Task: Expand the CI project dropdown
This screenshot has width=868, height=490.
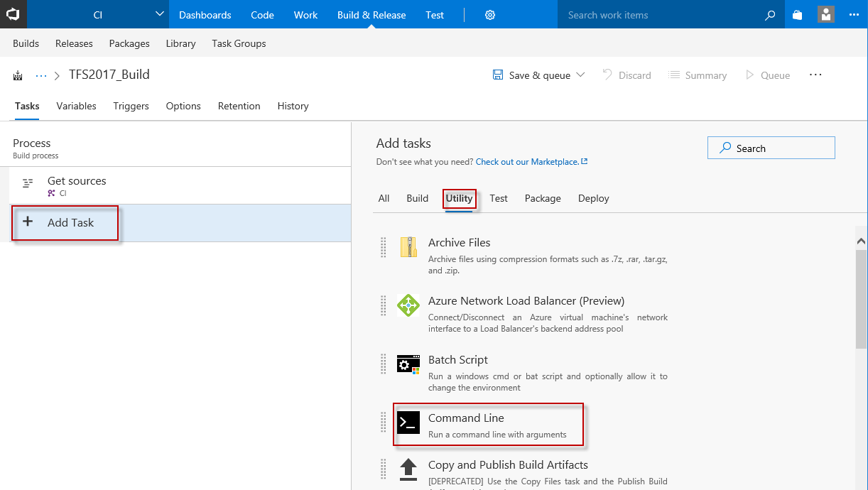Action: [159, 15]
